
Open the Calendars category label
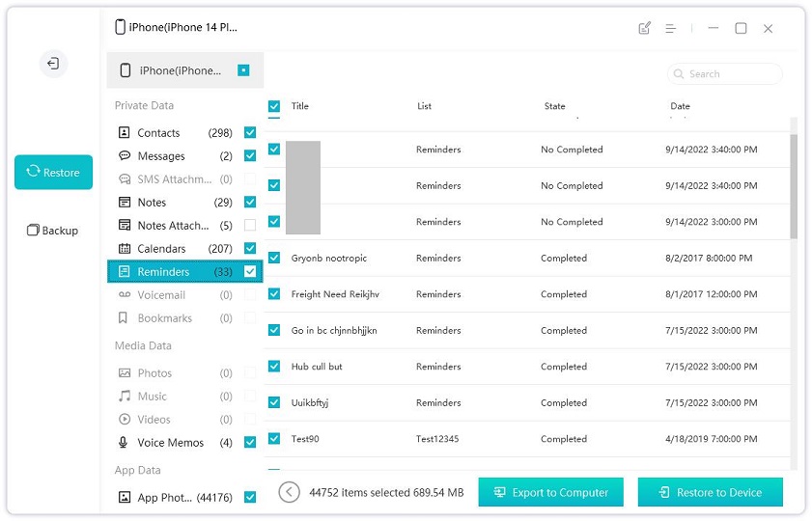click(161, 249)
